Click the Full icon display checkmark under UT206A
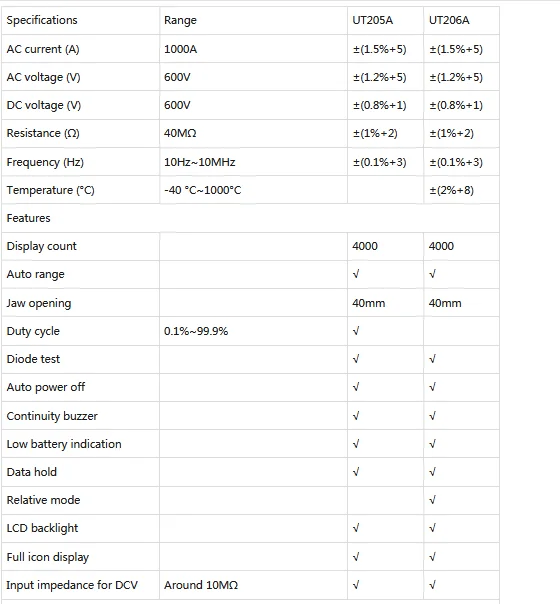 pos(433,557)
